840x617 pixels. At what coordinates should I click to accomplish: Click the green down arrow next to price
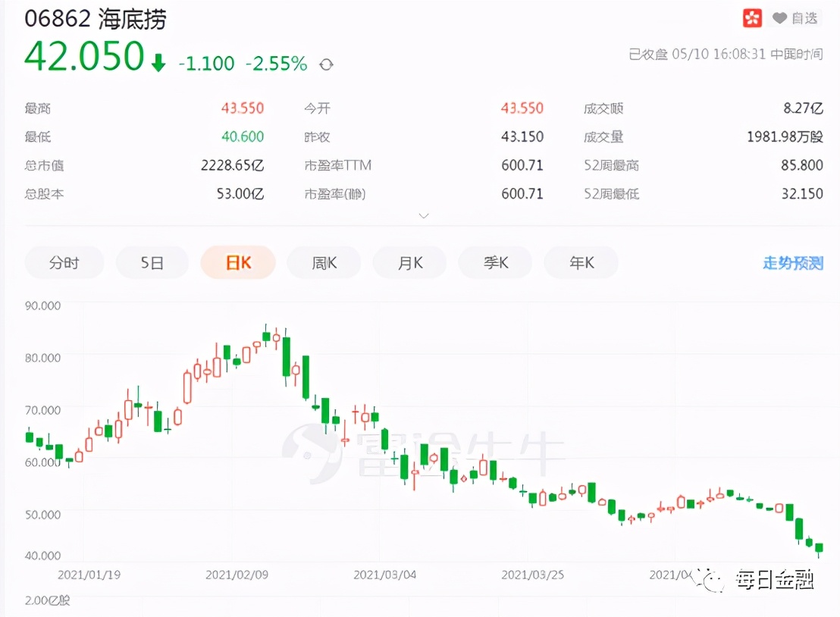pyautogui.click(x=158, y=62)
